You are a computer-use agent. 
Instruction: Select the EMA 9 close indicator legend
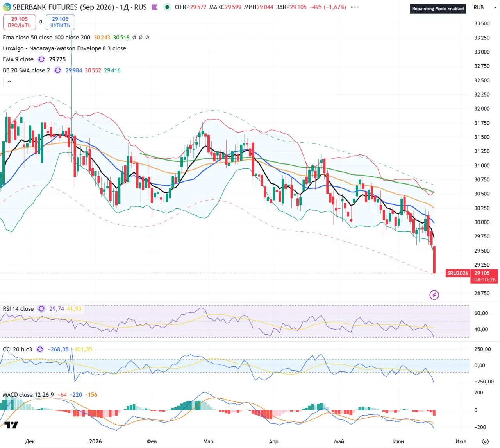[x=18, y=59]
